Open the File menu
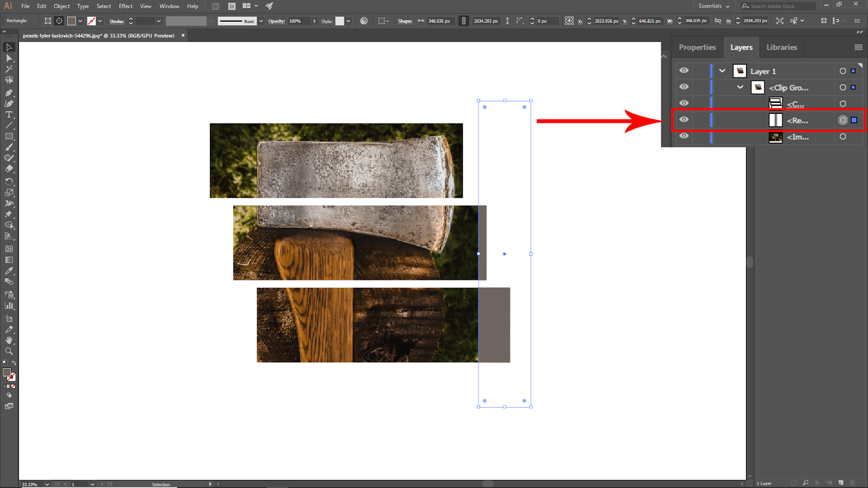The width and height of the screenshot is (868, 488). click(25, 6)
